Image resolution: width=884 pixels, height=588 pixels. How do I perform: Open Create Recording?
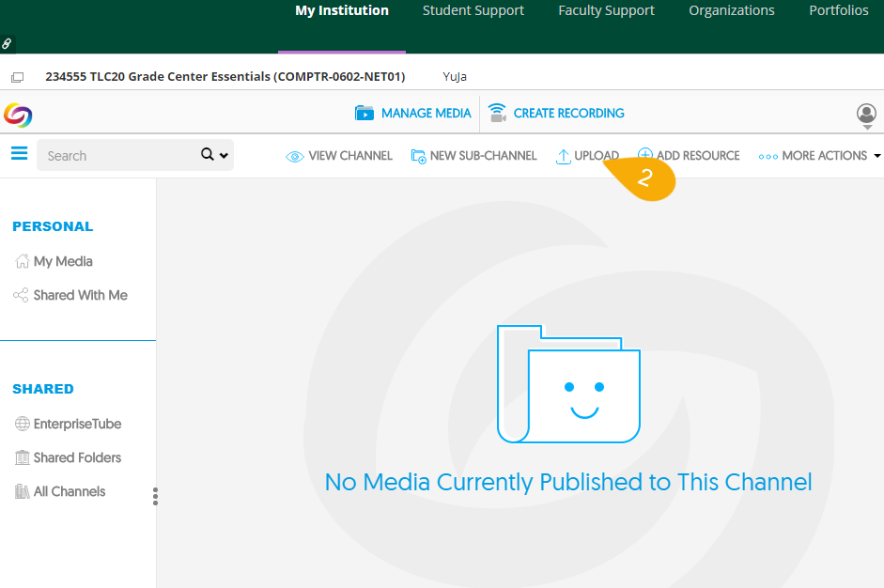coord(556,113)
